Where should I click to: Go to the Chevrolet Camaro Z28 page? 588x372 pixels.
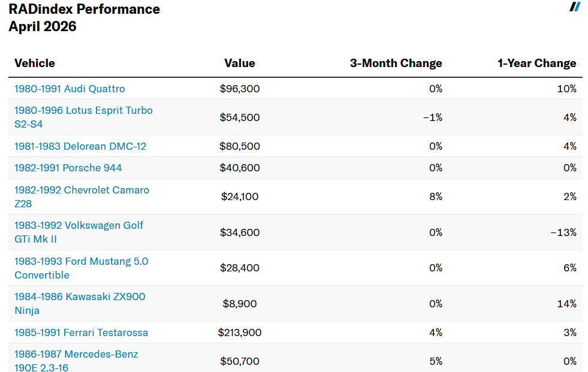pyautogui.click(x=82, y=196)
